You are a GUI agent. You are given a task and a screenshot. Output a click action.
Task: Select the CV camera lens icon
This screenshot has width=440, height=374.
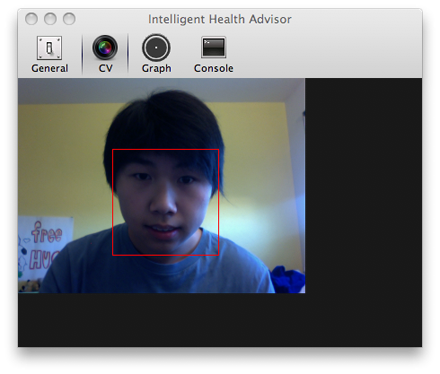pyautogui.click(x=105, y=48)
